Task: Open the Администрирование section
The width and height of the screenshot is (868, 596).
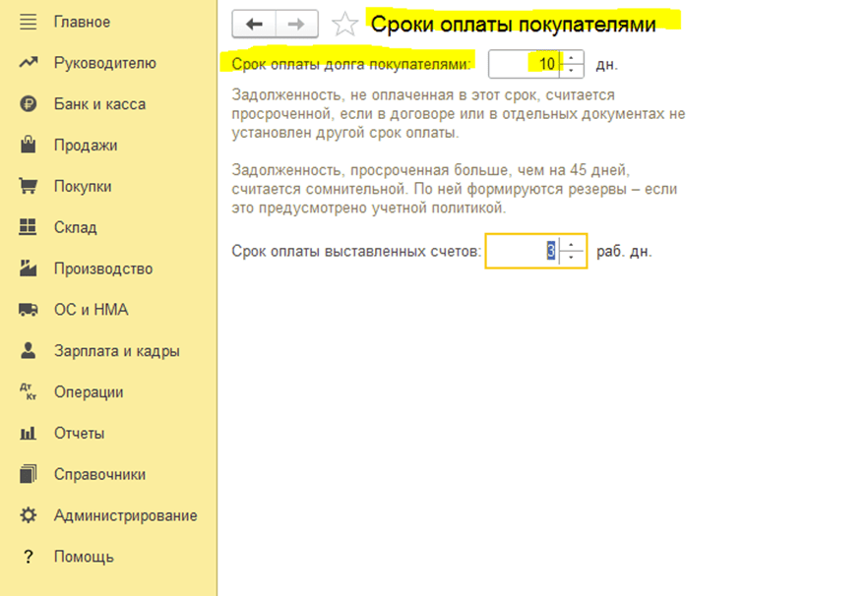Action: (126, 515)
